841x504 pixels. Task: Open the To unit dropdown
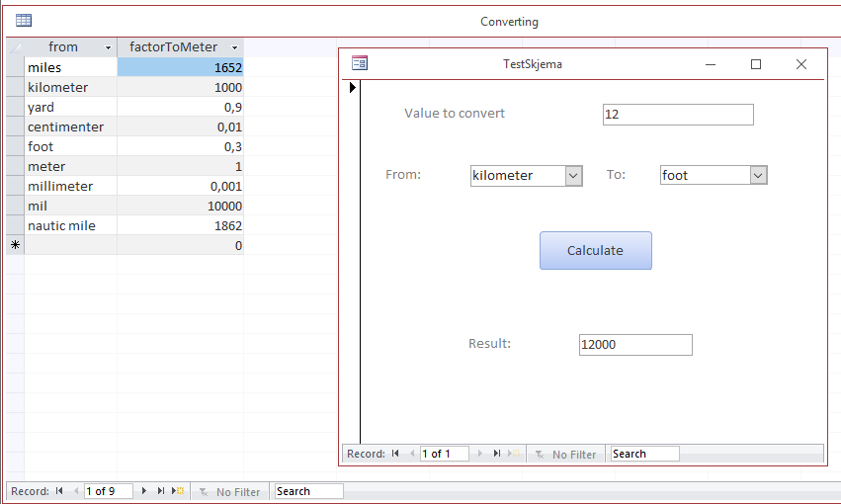click(x=758, y=176)
